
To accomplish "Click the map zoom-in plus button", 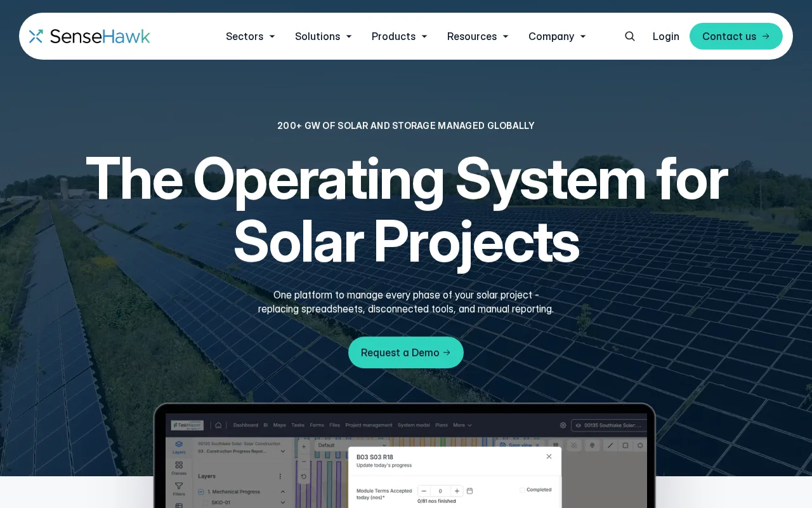I will point(303,446).
